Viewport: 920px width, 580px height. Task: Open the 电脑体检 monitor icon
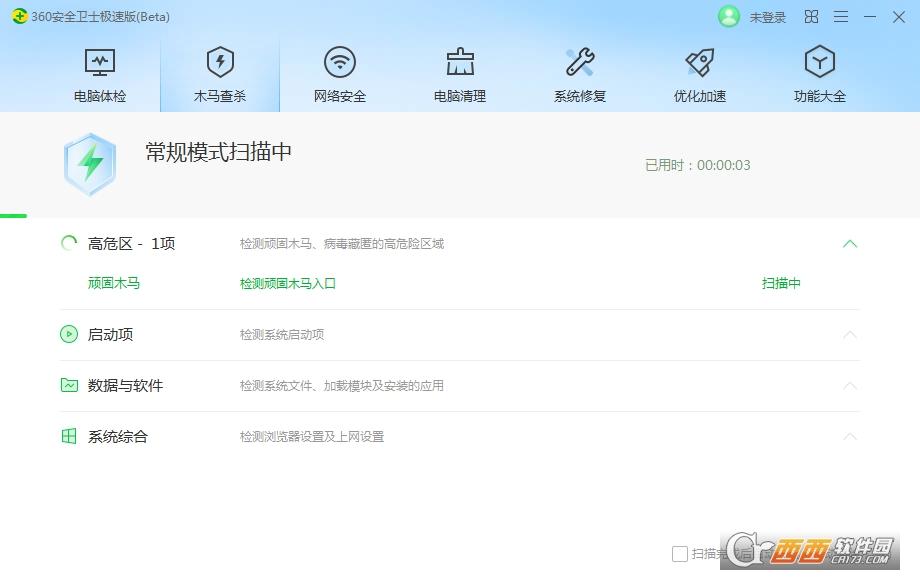point(100,62)
